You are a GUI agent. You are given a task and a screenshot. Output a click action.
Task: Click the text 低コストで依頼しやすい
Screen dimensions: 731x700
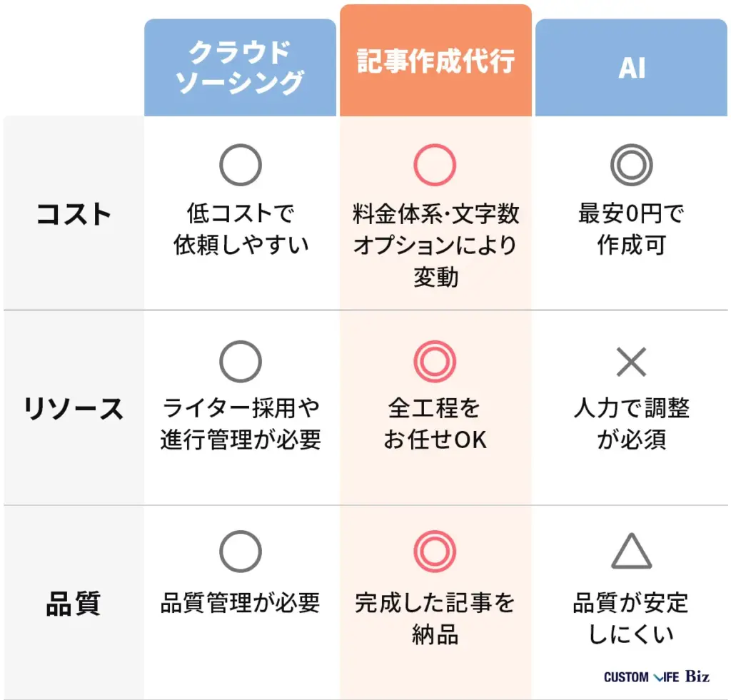(241, 229)
